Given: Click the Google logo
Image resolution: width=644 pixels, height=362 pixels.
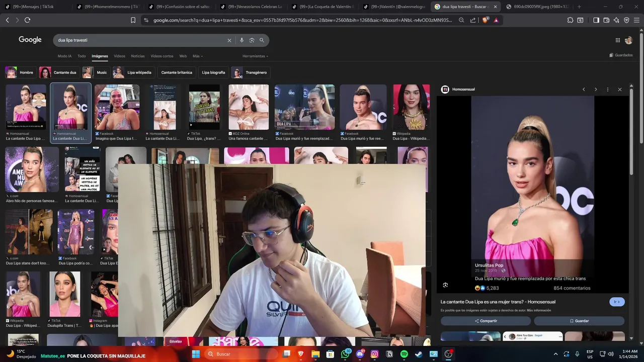Looking at the screenshot, I should [x=30, y=40].
